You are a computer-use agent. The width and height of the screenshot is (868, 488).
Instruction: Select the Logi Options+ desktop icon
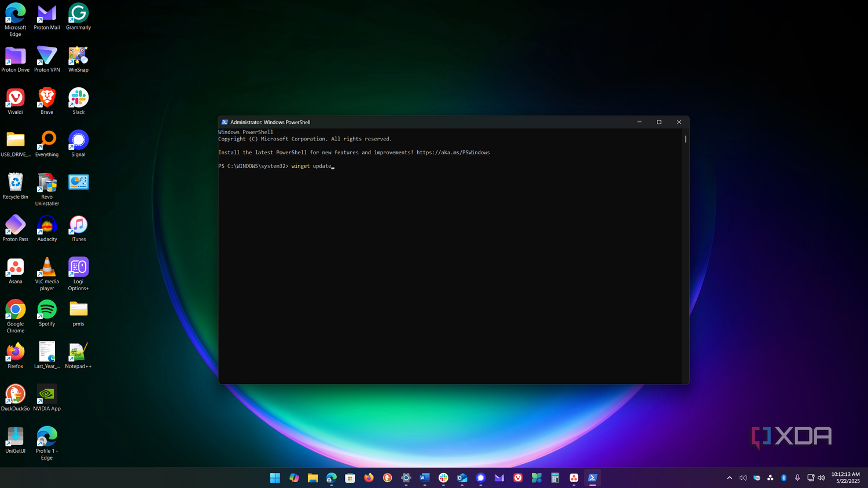[78, 274]
